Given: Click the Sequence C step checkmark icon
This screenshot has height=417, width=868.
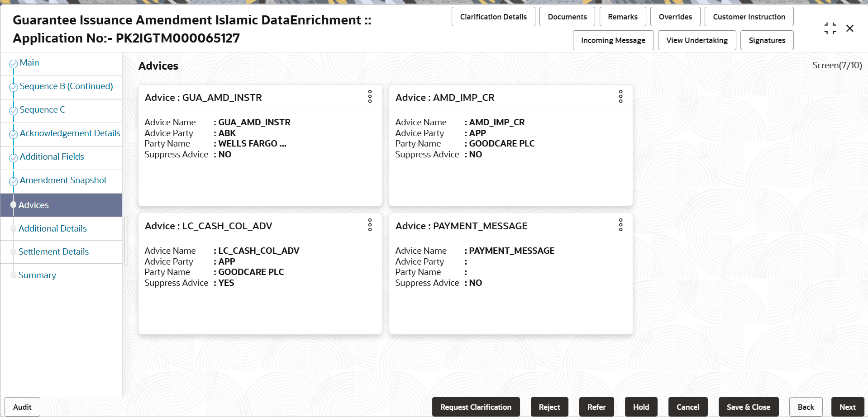Looking at the screenshot, I should click(14, 111).
